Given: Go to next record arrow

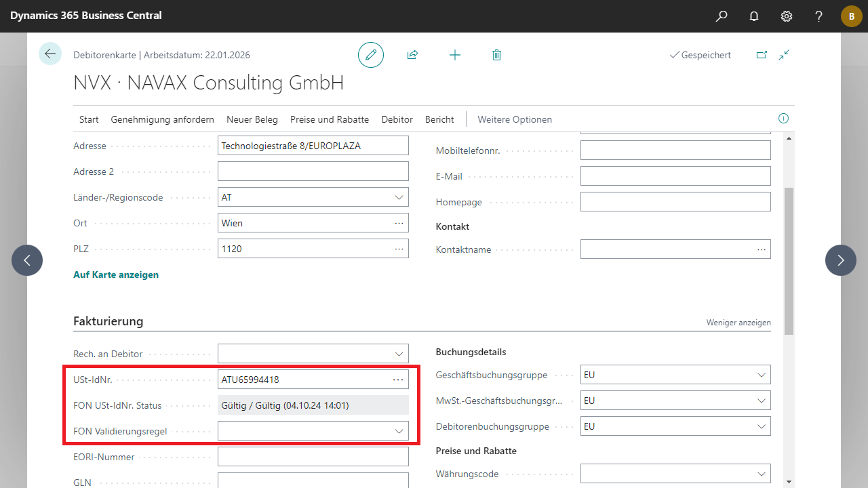Looking at the screenshot, I should pos(841,260).
